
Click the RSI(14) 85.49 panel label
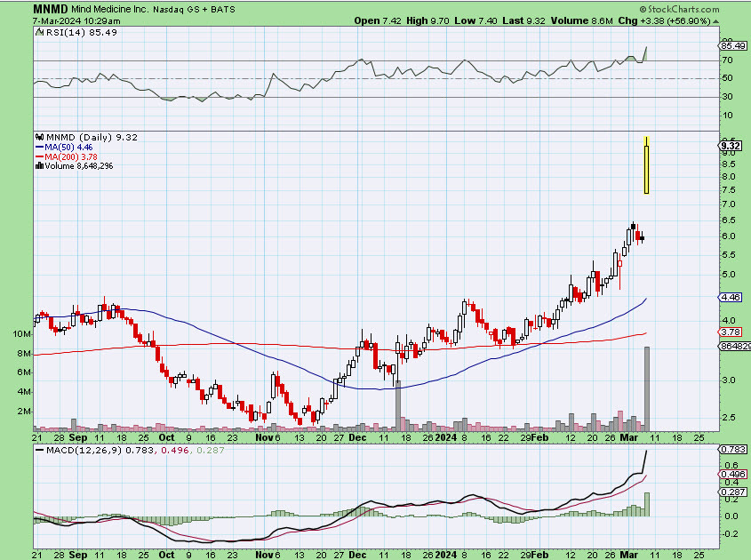click(x=82, y=32)
